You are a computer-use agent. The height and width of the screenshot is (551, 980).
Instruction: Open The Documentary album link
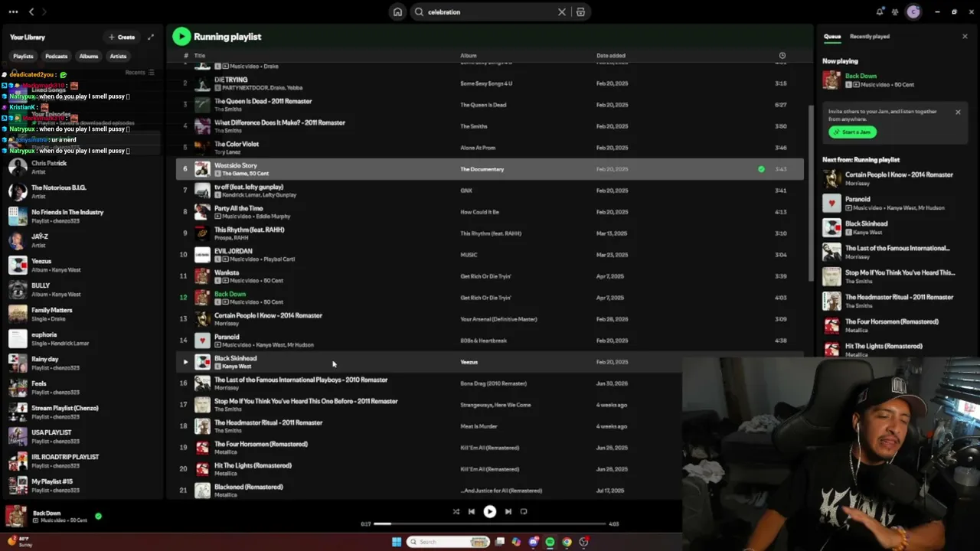pos(482,169)
